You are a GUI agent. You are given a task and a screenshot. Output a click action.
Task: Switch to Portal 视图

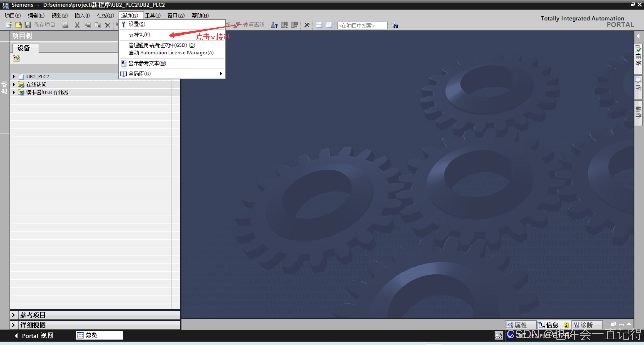[34, 336]
